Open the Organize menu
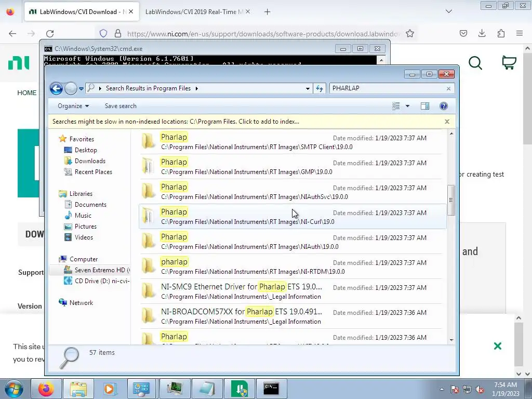The width and height of the screenshot is (532, 399). (73, 106)
